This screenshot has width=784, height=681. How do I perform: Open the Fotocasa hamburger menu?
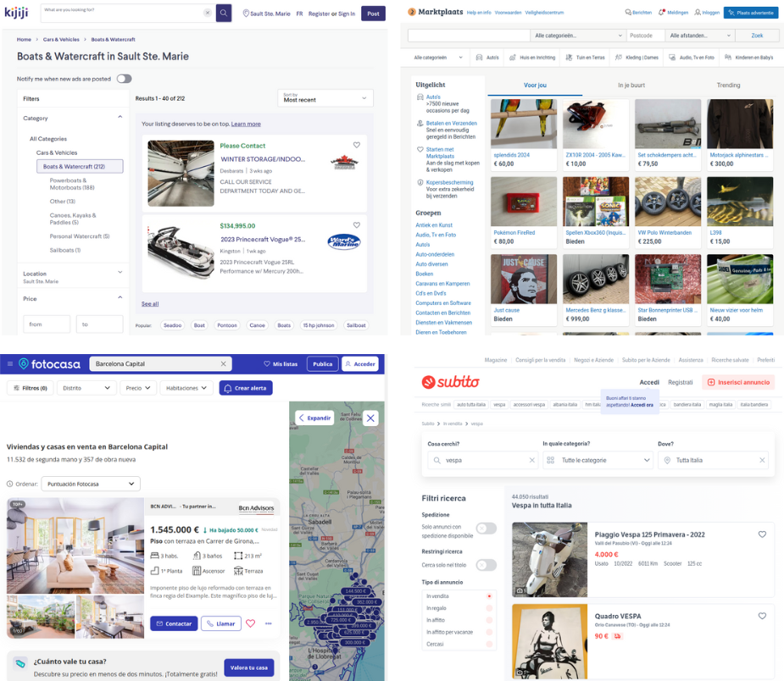[x=10, y=363]
